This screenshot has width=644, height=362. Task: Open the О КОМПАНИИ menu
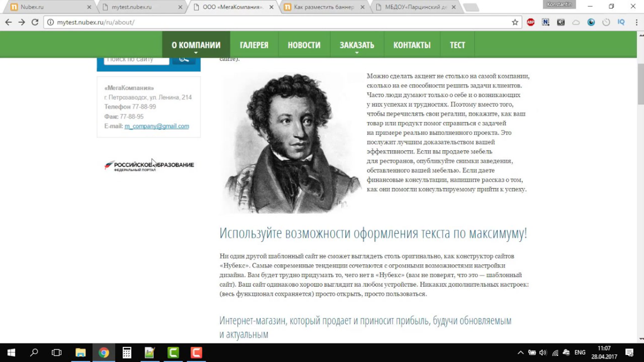pyautogui.click(x=196, y=45)
